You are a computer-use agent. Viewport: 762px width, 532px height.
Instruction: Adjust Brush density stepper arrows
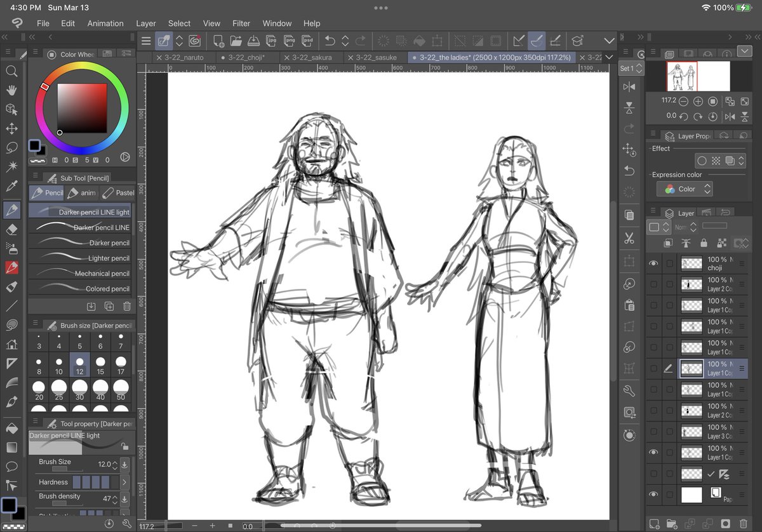point(115,499)
